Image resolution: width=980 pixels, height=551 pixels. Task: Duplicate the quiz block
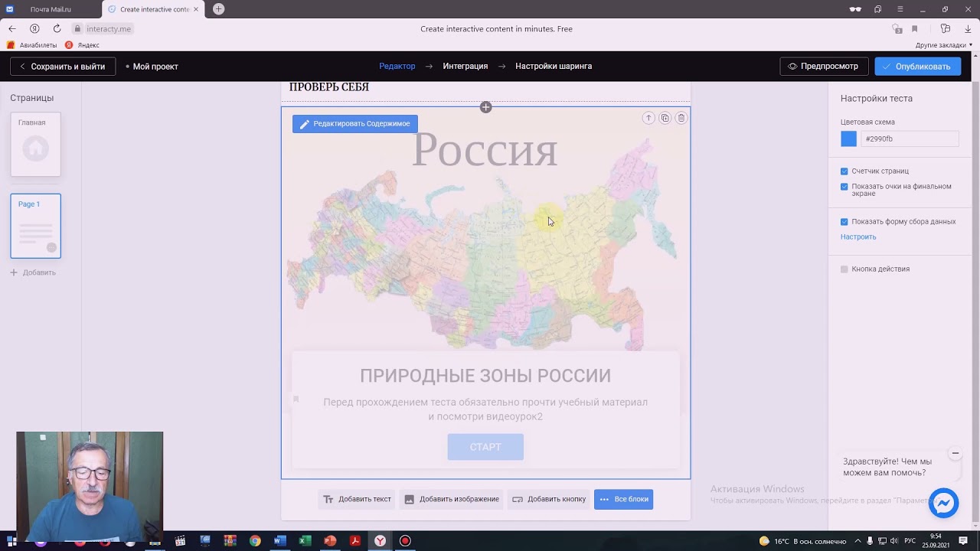665,118
